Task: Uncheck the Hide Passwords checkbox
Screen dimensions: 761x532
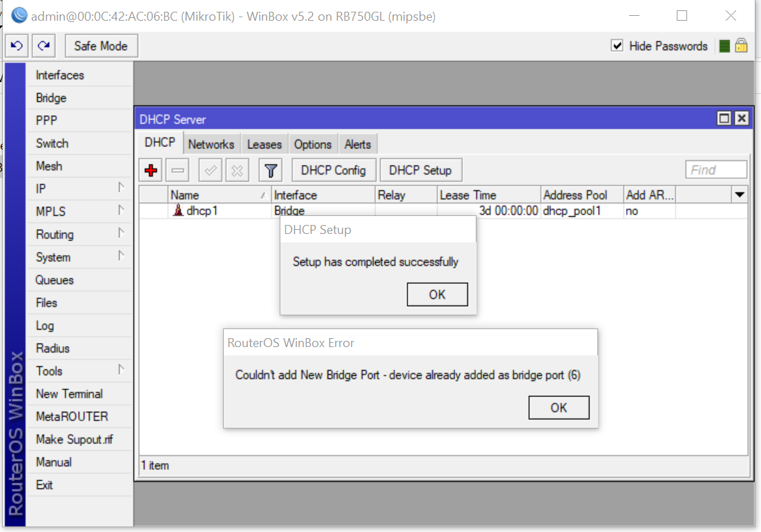Action: [x=617, y=46]
